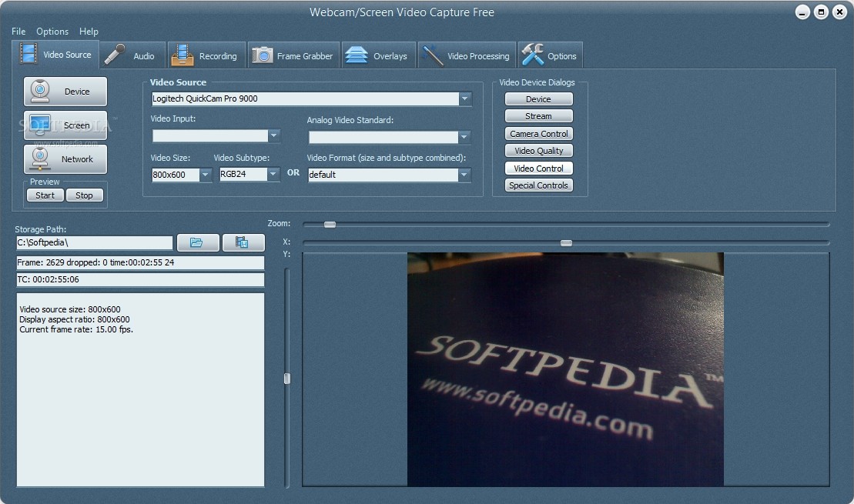Switch to the Frame Grabber tab
The image size is (854, 504).
(x=293, y=55)
